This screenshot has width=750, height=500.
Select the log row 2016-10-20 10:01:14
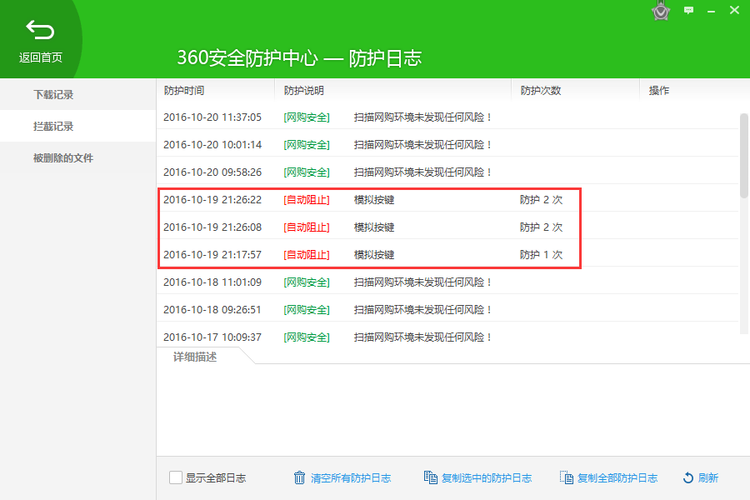point(448,144)
